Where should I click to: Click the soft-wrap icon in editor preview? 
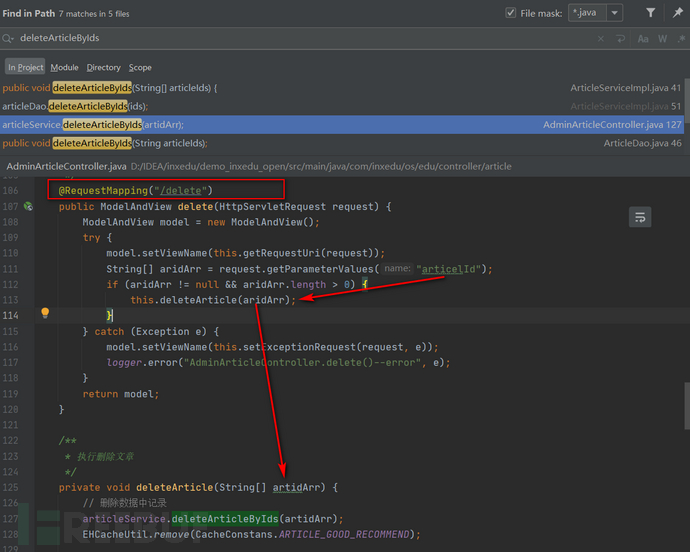[640, 216]
